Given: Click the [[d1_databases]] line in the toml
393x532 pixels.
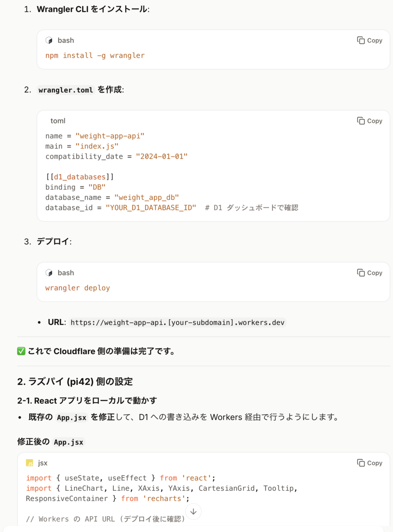Looking at the screenshot, I should 80,177.
